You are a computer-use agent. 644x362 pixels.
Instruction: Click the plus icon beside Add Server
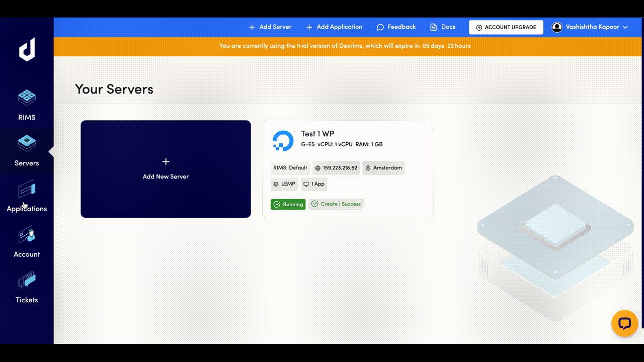tap(252, 27)
